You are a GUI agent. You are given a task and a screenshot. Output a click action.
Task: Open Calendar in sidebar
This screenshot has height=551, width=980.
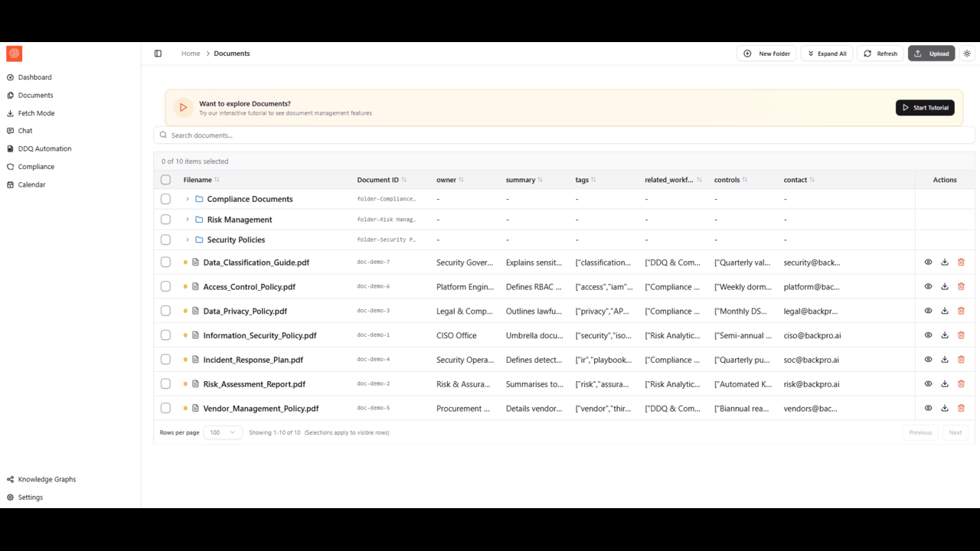(31, 184)
